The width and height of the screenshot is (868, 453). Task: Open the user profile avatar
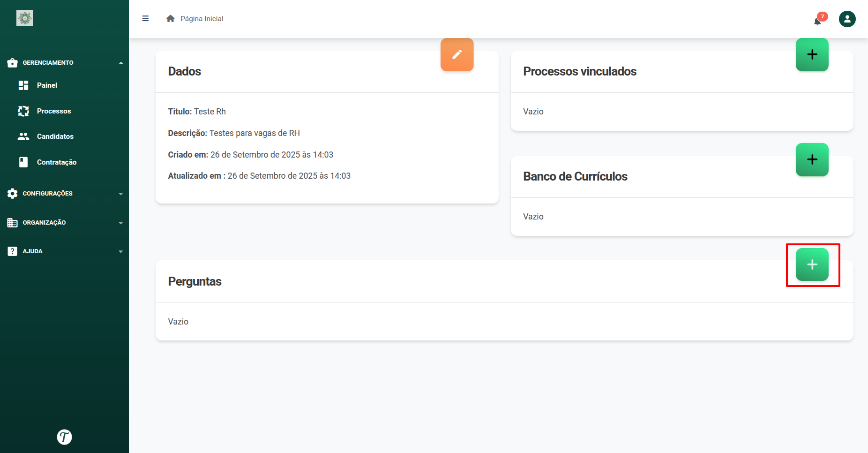tap(847, 19)
